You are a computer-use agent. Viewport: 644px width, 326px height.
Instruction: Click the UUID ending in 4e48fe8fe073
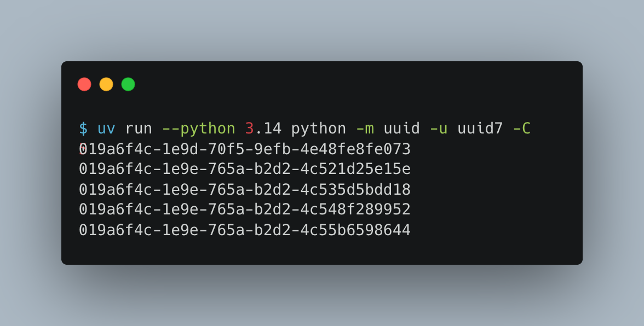245,149
